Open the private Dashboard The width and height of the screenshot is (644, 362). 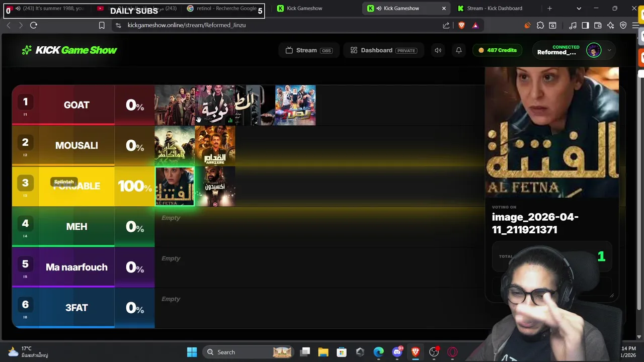click(x=384, y=50)
